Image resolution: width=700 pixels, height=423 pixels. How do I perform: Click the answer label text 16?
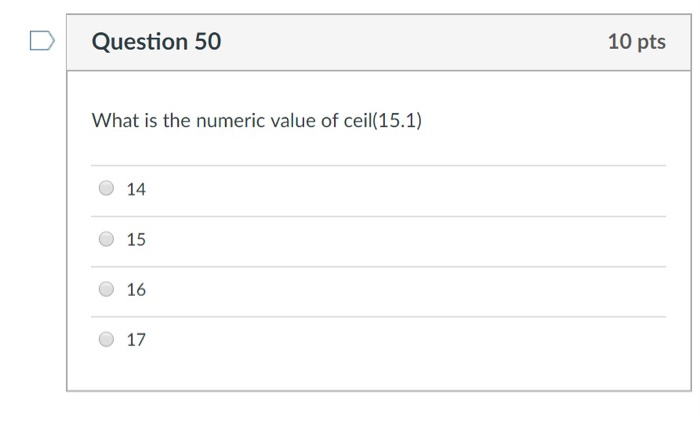pyautogui.click(x=136, y=290)
